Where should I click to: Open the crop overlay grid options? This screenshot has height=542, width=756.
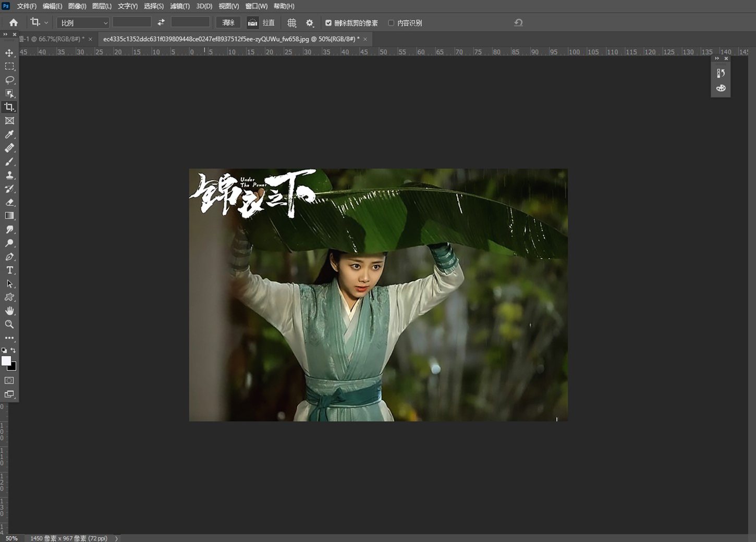tap(292, 22)
